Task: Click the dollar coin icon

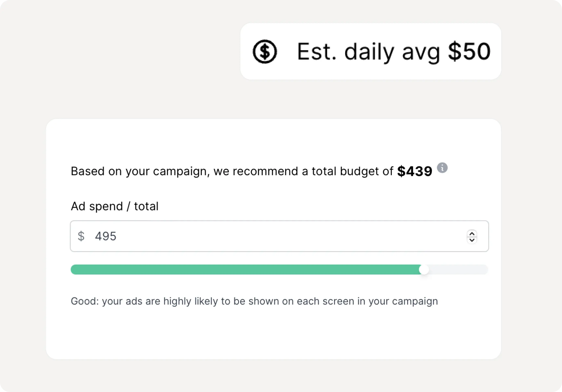Action: 265,51
